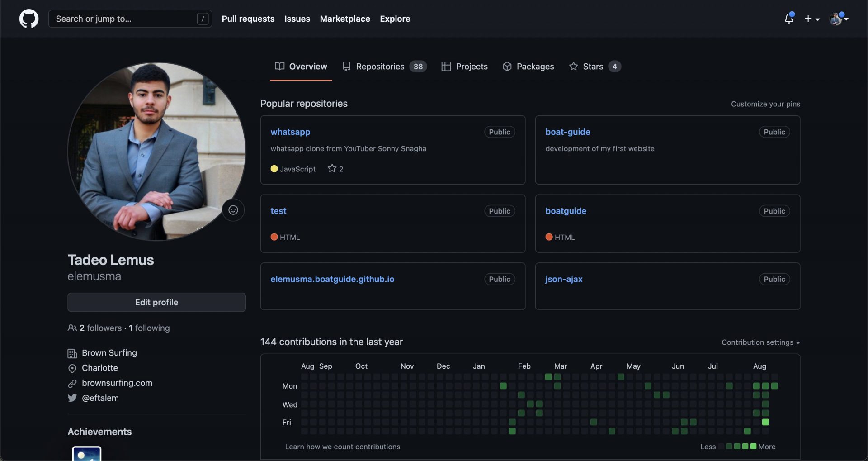Click the Stars tab star icon
Screen dimensions: 868x461
(573, 67)
